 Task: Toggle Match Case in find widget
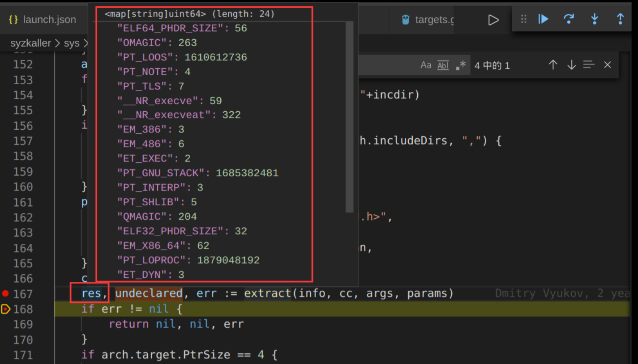click(x=426, y=65)
